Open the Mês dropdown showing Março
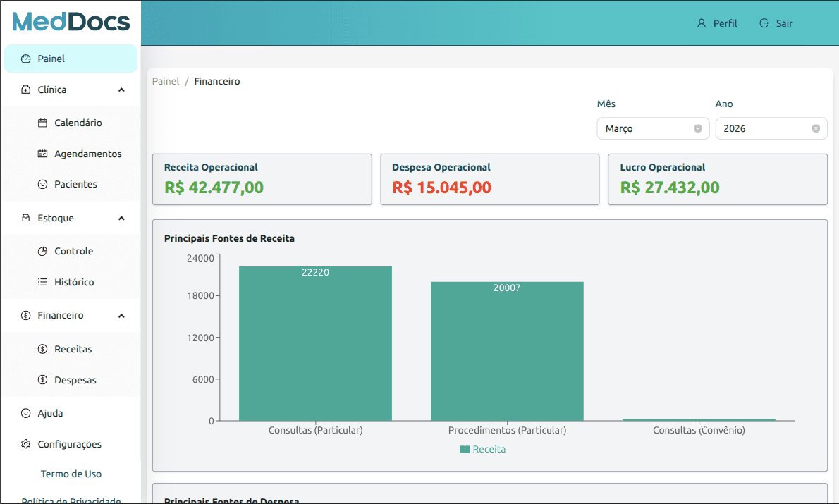This screenshot has height=504, width=839. pos(645,128)
